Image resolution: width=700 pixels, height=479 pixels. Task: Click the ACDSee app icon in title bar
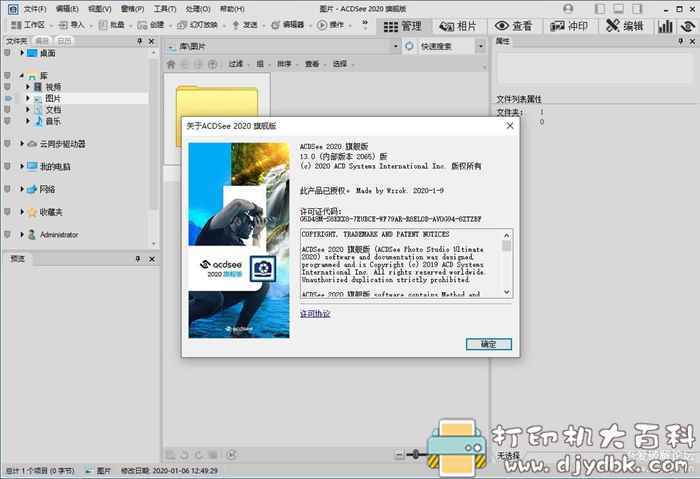(13, 9)
